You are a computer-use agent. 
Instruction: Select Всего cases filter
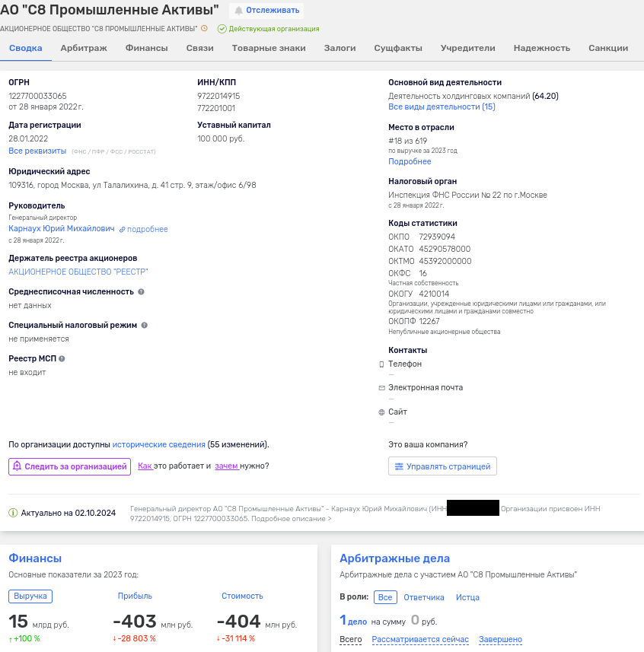pyautogui.click(x=351, y=640)
